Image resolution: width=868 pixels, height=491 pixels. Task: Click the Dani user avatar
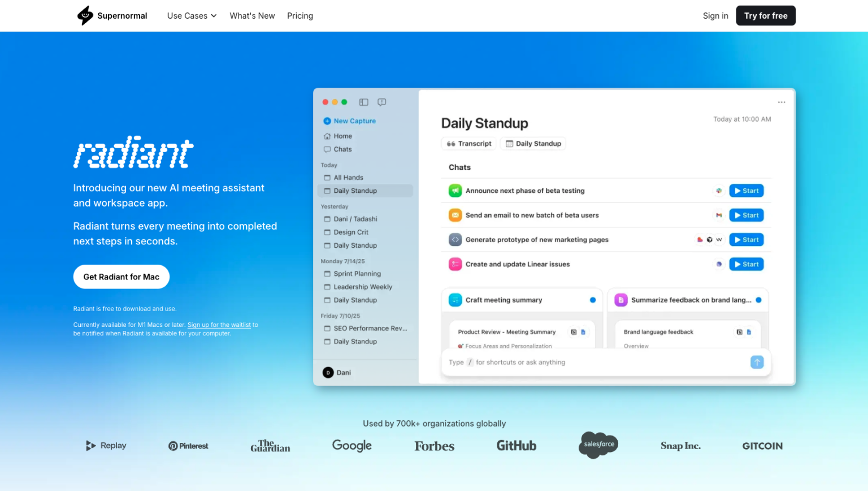[328, 373]
